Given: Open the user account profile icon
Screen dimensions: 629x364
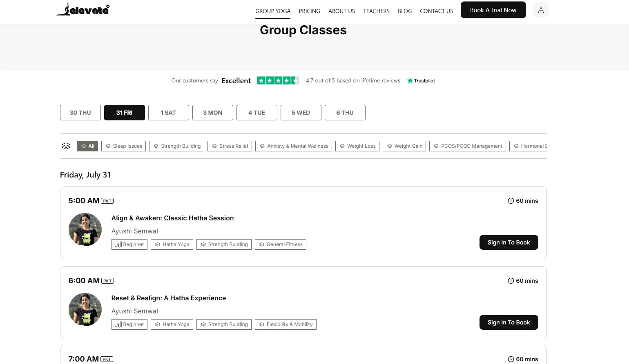Looking at the screenshot, I should coord(541,10).
